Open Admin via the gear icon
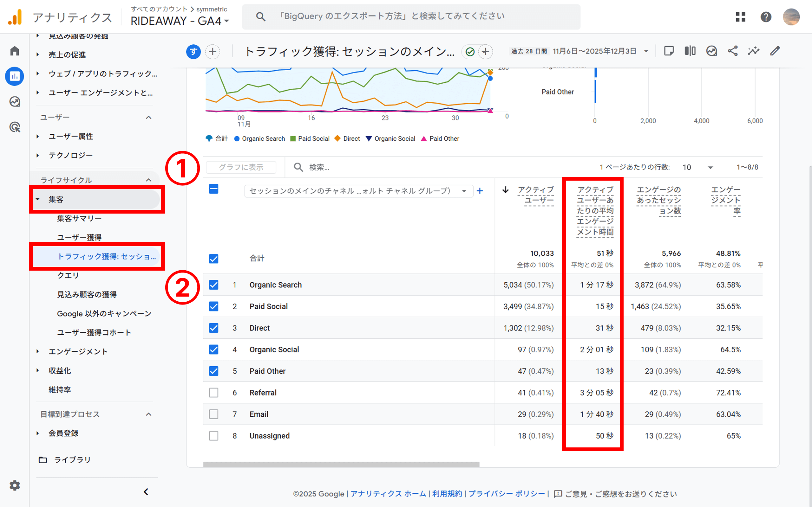 click(14, 485)
